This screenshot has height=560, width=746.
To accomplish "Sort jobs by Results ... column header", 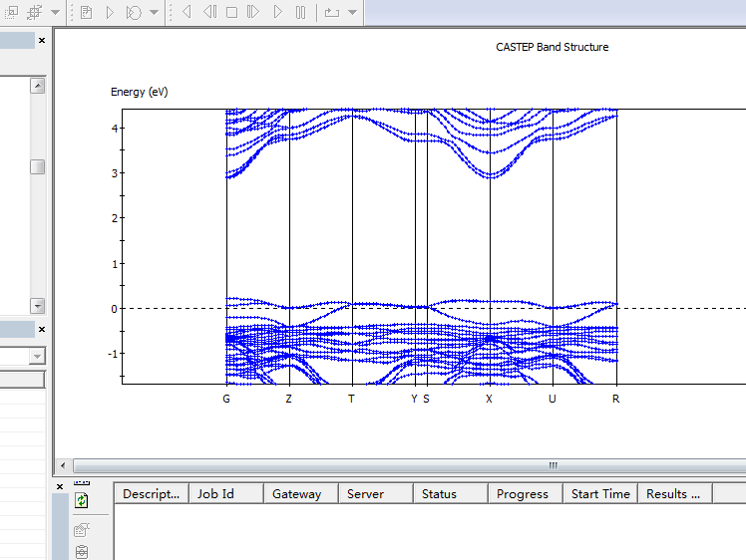I will point(674,494).
